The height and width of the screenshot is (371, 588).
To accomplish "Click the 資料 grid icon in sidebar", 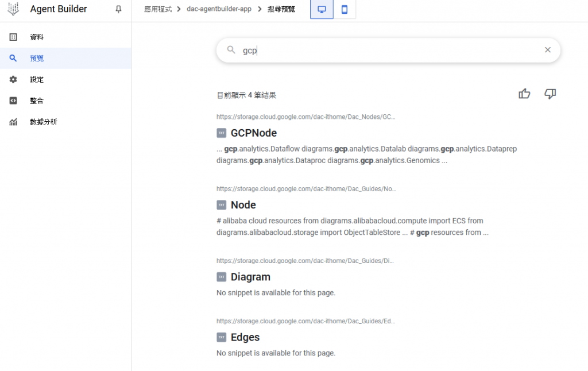I will pyautogui.click(x=13, y=37).
